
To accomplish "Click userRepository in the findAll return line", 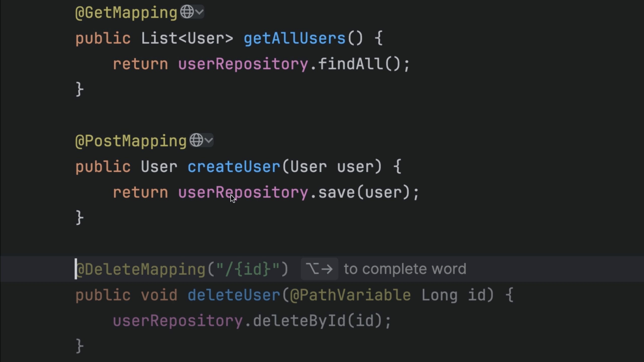I will coord(243,64).
